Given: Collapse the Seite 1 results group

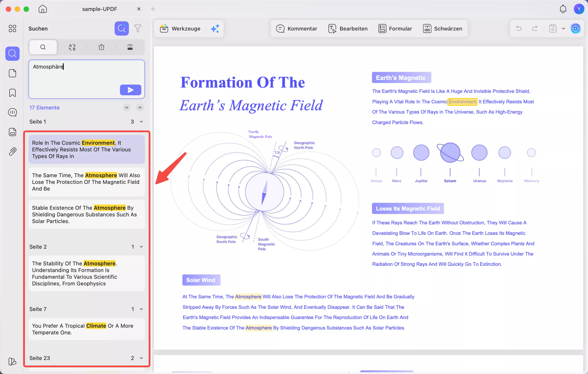Looking at the screenshot, I should [x=141, y=122].
